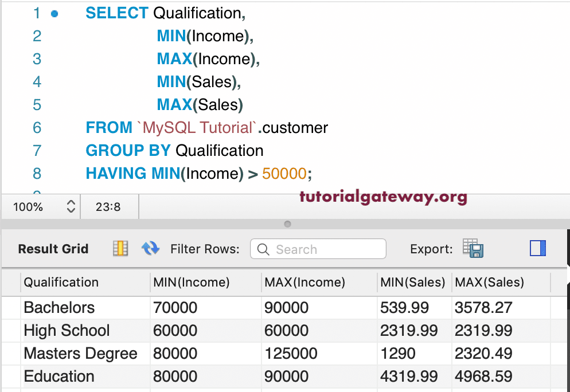Click line number 6 in the gutter
The image size is (570, 392).
[37, 128]
